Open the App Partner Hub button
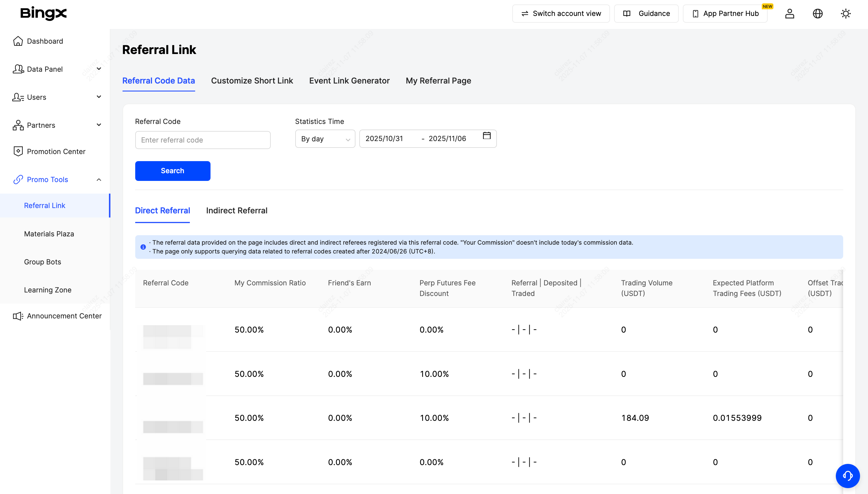The image size is (868, 494). (x=725, y=14)
